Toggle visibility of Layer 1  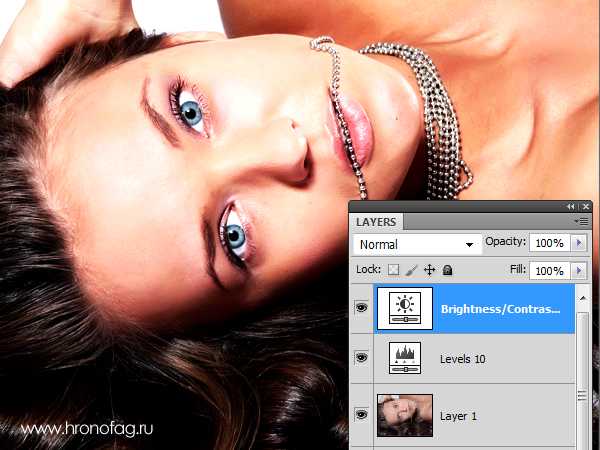coord(361,414)
